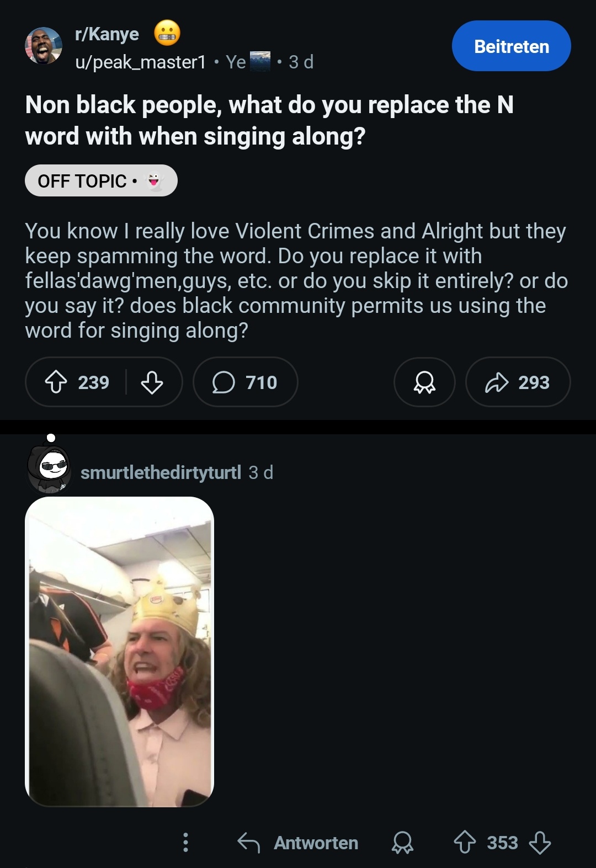596x868 pixels.
Task: Click the Antworten reply label
Action: coord(316,843)
